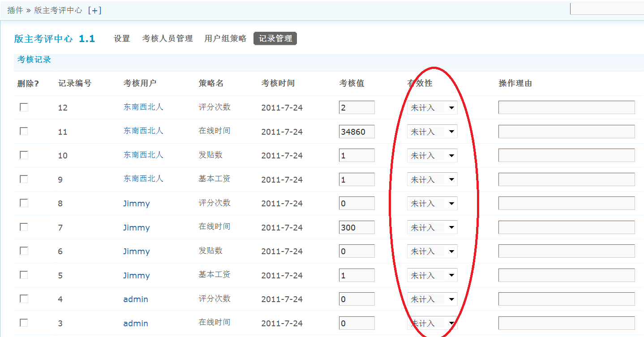The height and width of the screenshot is (337, 644).
Task: Open user Jimmy in record 8 row
Action: (x=137, y=204)
